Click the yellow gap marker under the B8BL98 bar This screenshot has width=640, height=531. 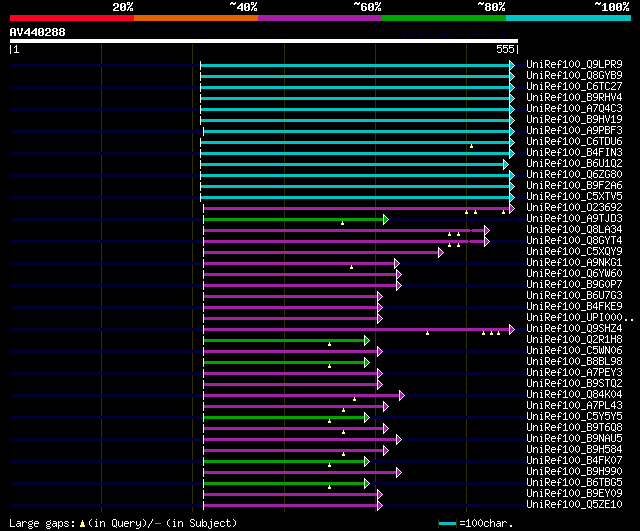[329, 366]
